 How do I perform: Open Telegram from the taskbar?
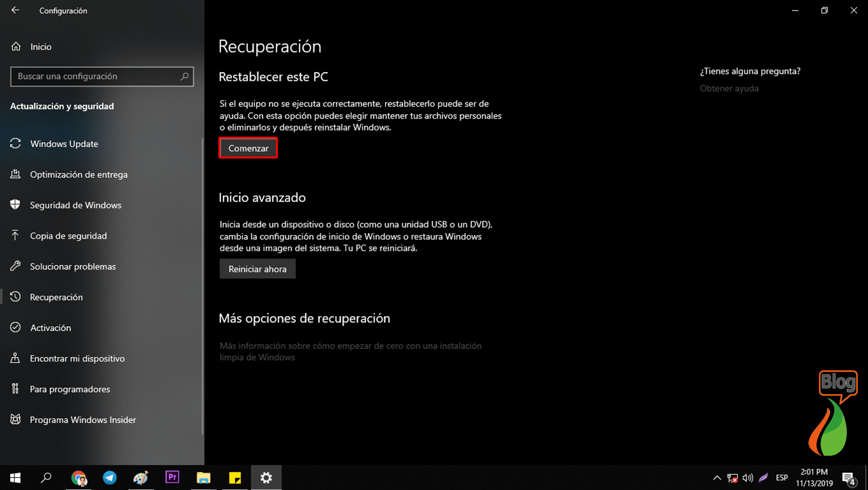109,477
